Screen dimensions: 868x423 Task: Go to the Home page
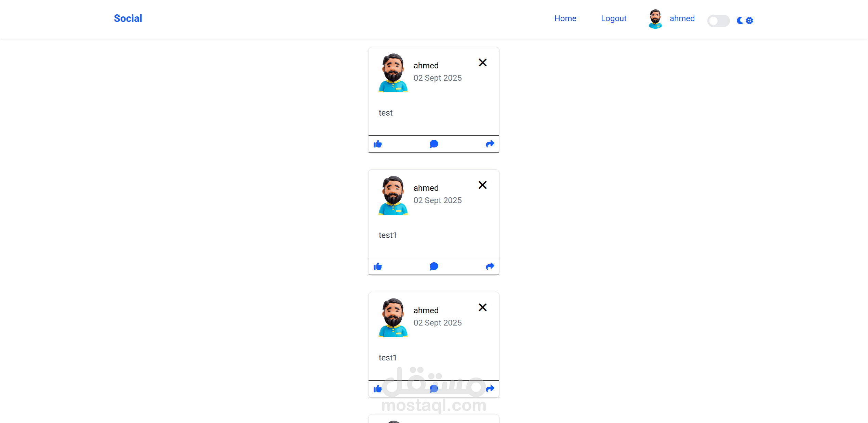click(x=565, y=18)
